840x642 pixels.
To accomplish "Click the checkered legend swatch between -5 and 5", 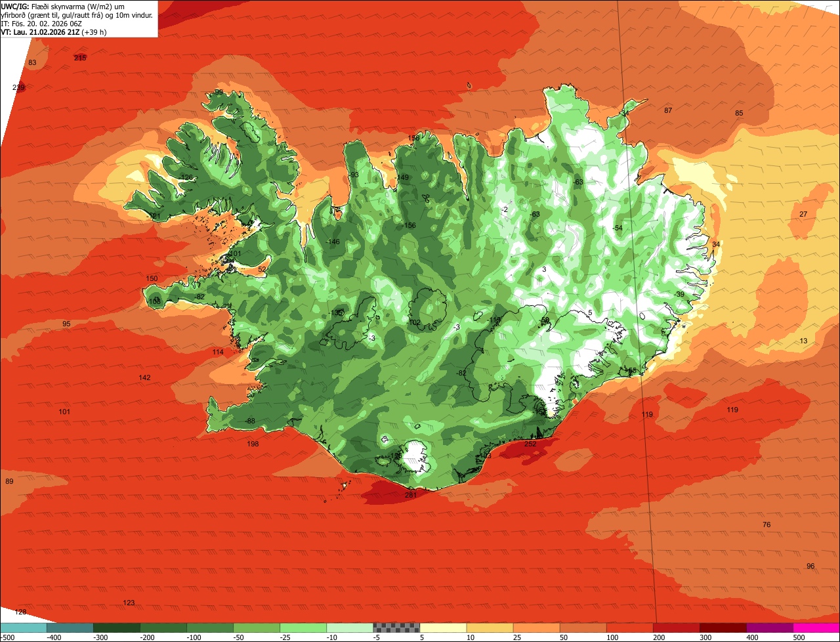I will pyautogui.click(x=396, y=628).
